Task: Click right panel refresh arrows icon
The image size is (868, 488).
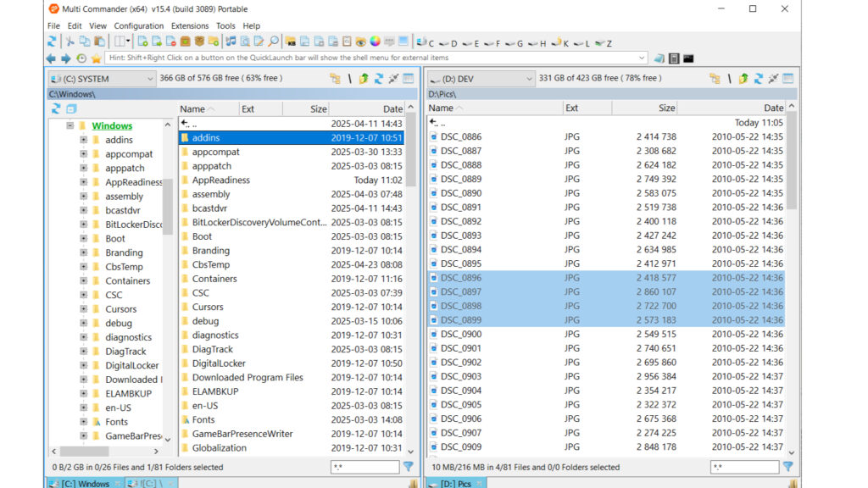Action: (x=759, y=79)
